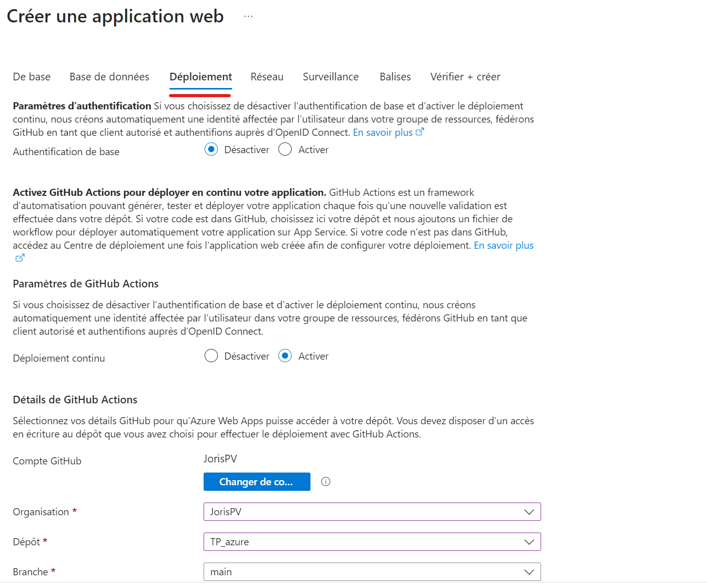Open the Base de données tab
707x588 pixels.
coord(109,77)
